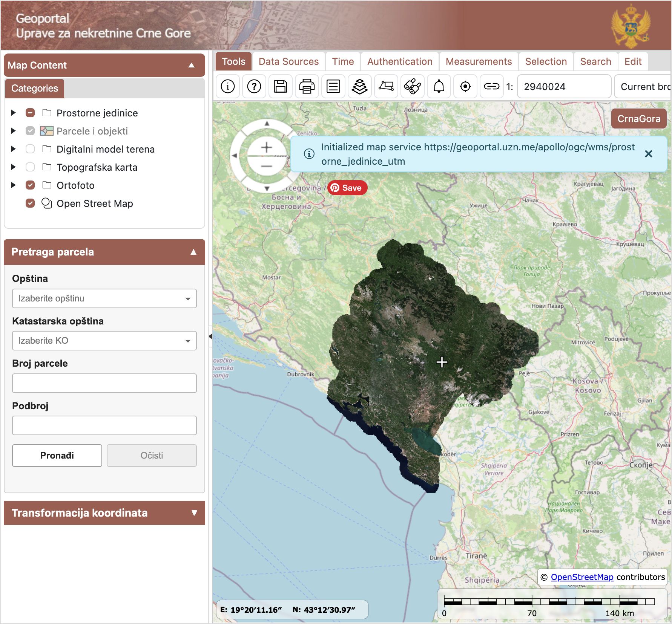Screen dimensions: 672x624
Task: Enable the Topografska karta layer checkbox
Action: pos(30,167)
